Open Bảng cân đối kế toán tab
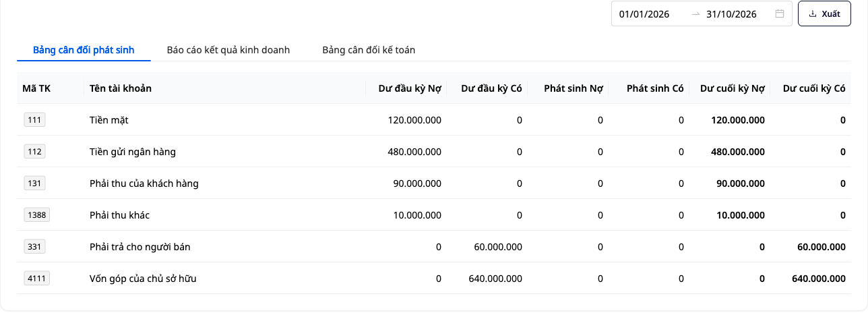868x313 pixels. click(x=369, y=50)
